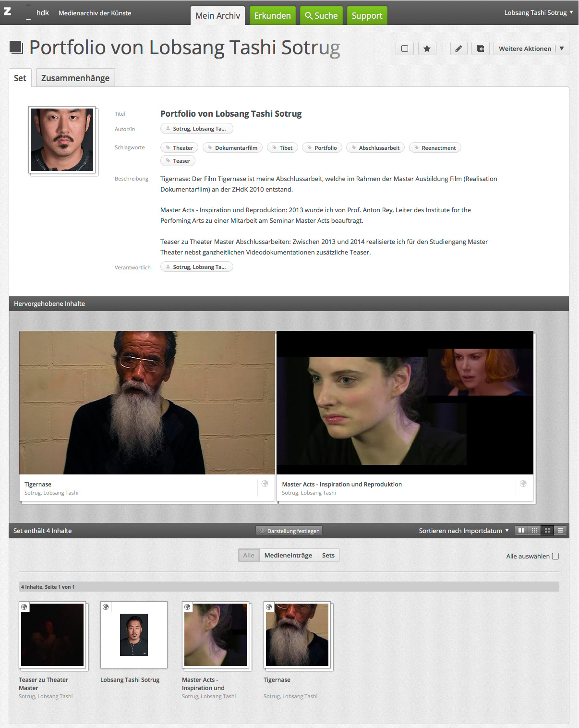Check the Alle auswählen checkbox
This screenshot has width=579, height=728.
pyautogui.click(x=555, y=556)
